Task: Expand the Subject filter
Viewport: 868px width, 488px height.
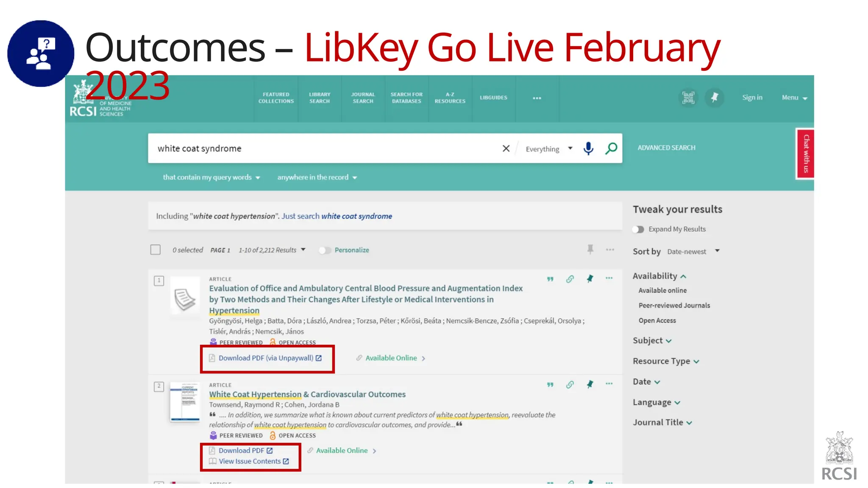Action: click(652, 341)
